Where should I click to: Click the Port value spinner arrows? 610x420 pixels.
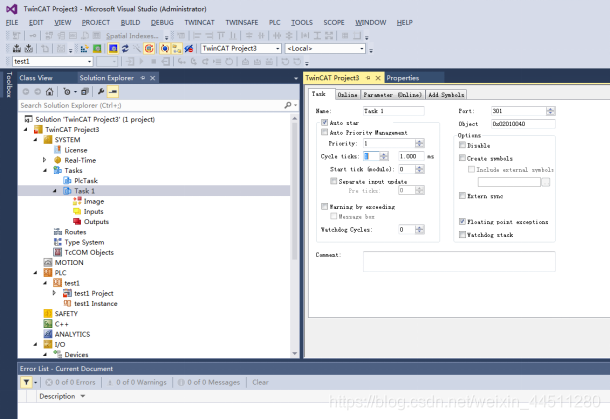[x=550, y=111]
